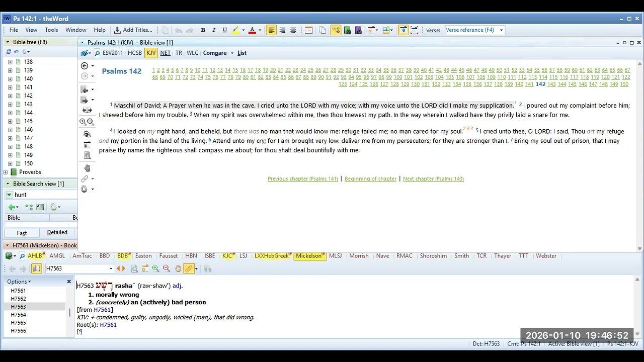This screenshot has height=362, width=644.
Task: Apply underline formatting from the toolbar
Action: [225, 30]
